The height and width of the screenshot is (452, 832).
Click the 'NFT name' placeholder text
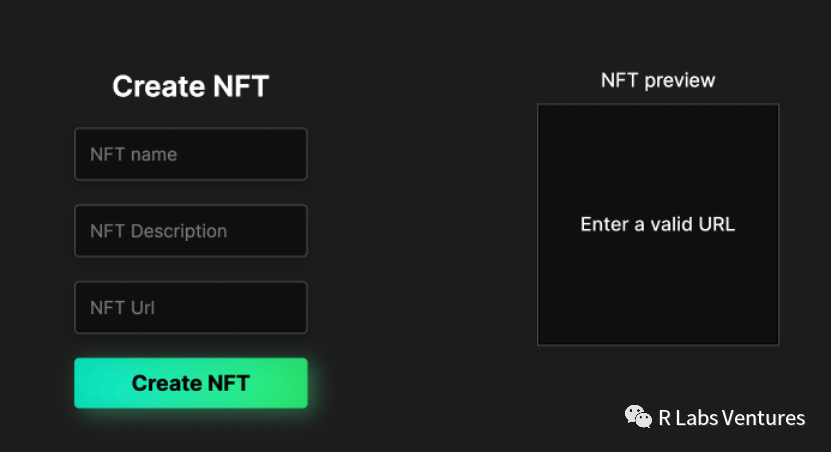pos(133,155)
